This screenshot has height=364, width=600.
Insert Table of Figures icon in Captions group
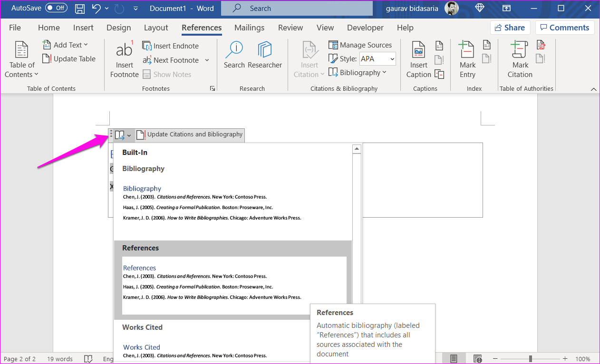440,45
